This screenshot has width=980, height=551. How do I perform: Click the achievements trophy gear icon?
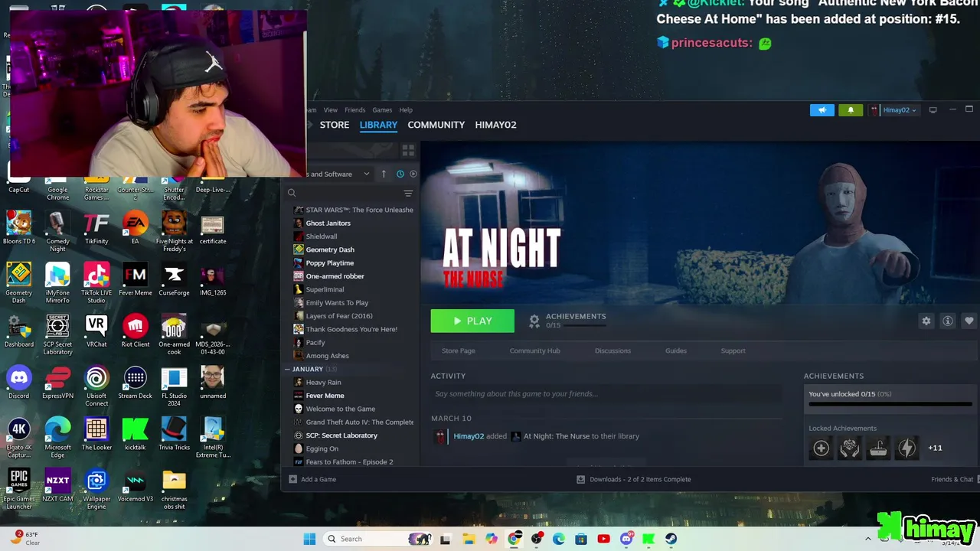[534, 321]
